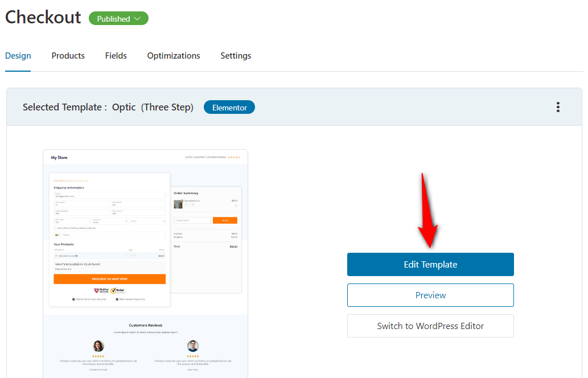Switch to WordPress Editor

coord(430,326)
